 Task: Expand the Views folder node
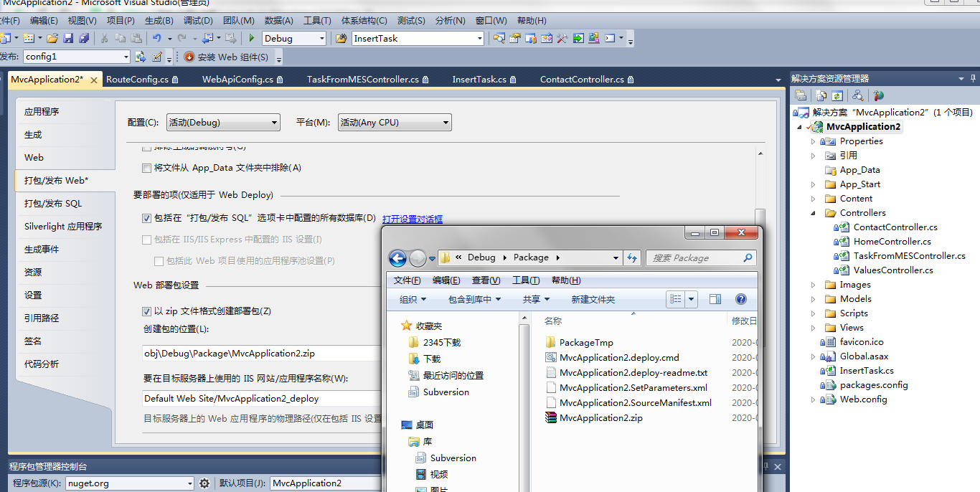[x=814, y=328]
